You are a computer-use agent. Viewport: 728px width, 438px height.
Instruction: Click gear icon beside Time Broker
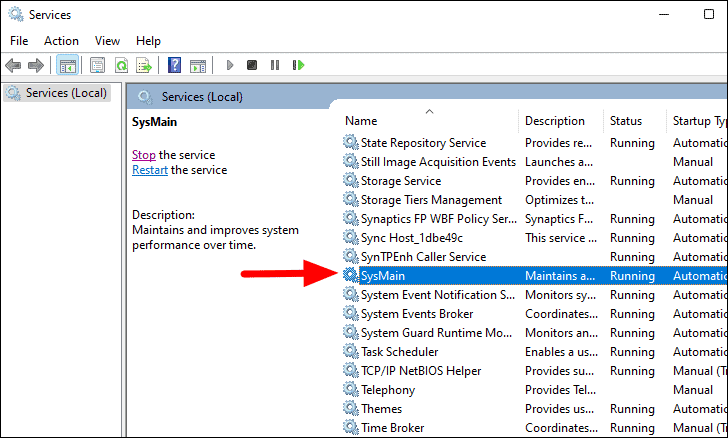click(x=351, y=427)
